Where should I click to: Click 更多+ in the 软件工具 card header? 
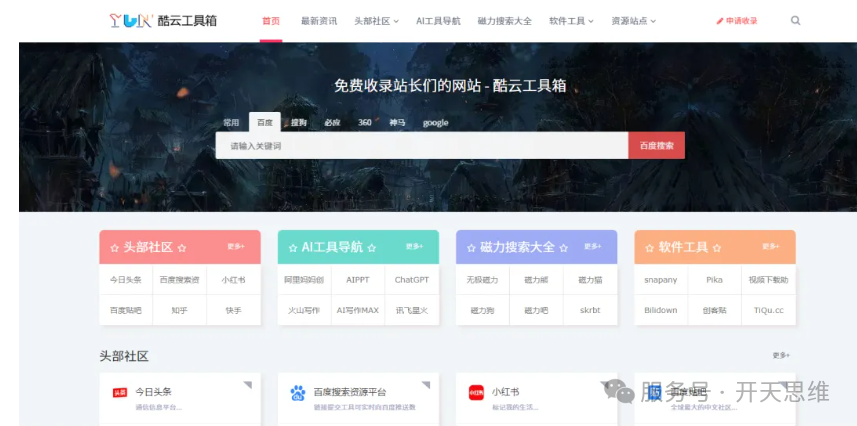coord(771,247)
